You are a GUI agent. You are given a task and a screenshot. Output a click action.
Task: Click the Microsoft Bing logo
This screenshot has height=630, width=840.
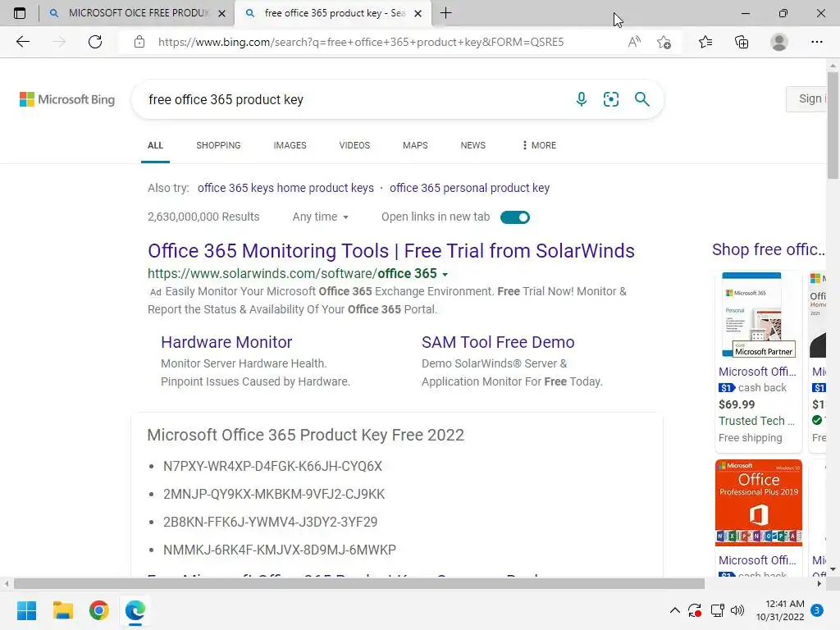(x=67, y=99)
